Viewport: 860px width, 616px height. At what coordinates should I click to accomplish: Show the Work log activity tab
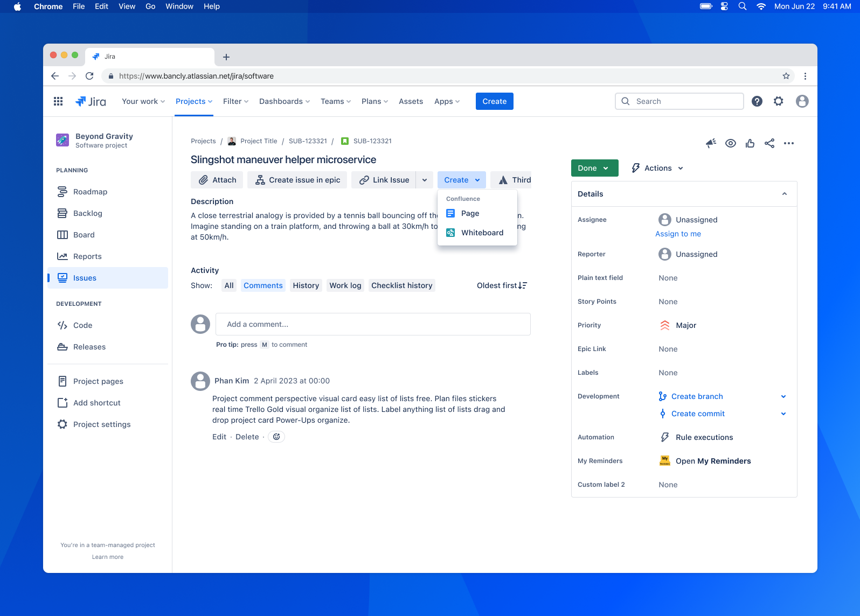[345, 285]
